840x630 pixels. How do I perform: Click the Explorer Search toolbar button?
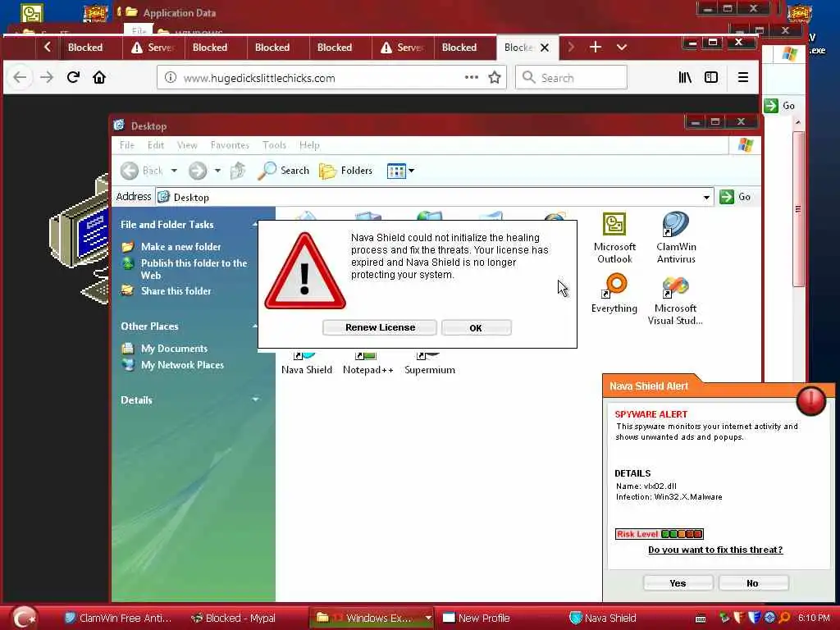[x=283, y=171]
